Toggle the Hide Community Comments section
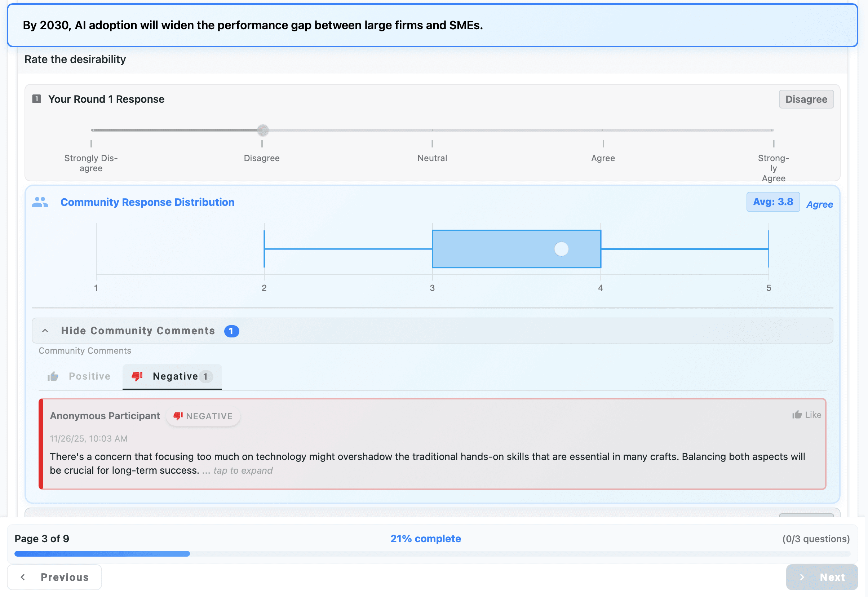Viewport: 868px width, 597px height. [x=138, y=331]
